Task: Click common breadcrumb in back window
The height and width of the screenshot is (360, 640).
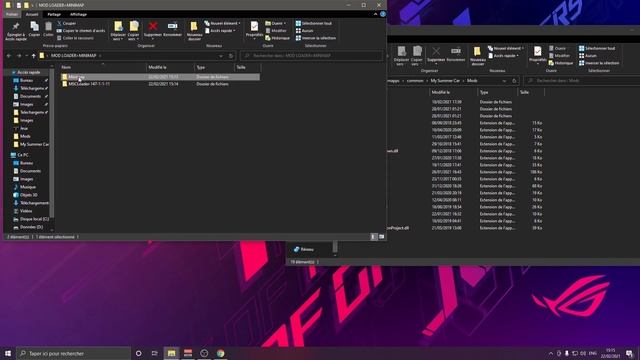Action: tap(415, 80)
